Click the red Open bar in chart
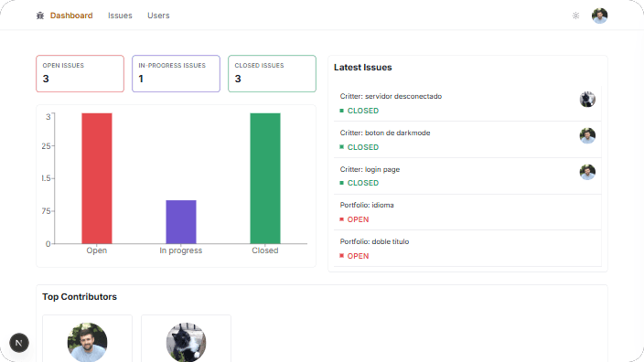The image size is (644, 362). click(97, 178)
